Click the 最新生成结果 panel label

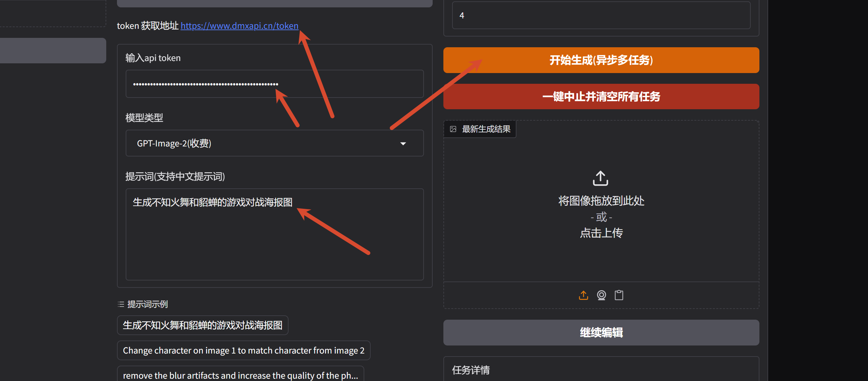(x=486, y=129)
